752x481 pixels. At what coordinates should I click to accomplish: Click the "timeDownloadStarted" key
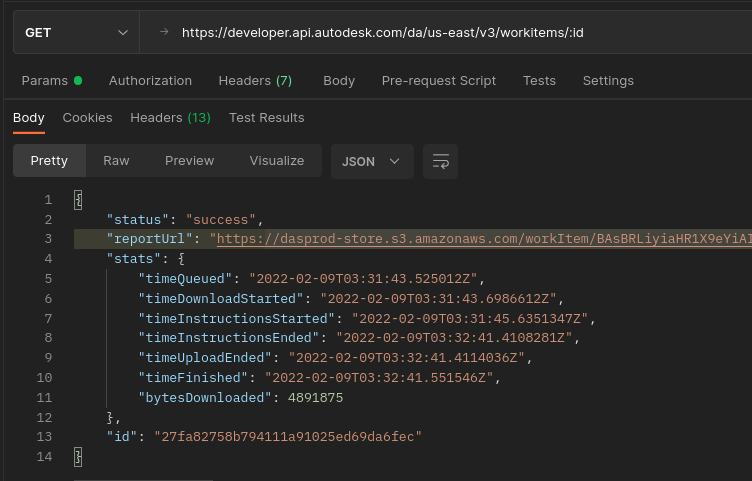tap(221, 299)
